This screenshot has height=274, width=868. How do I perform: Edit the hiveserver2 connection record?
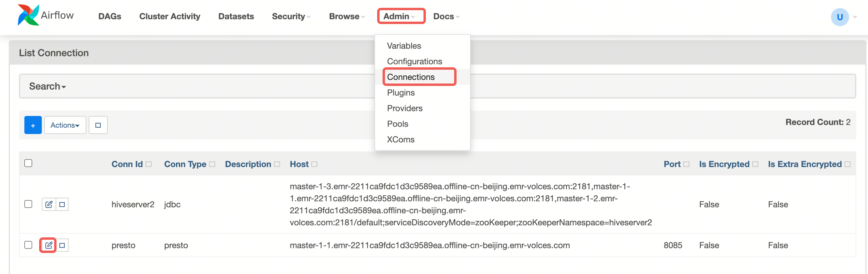[x=48, y=204]
